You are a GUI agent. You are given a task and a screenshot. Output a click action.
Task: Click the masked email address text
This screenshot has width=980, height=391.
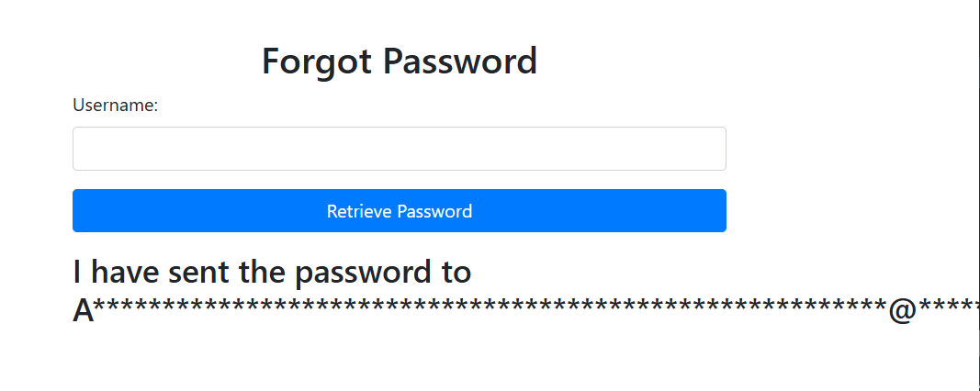coord(524,311)
